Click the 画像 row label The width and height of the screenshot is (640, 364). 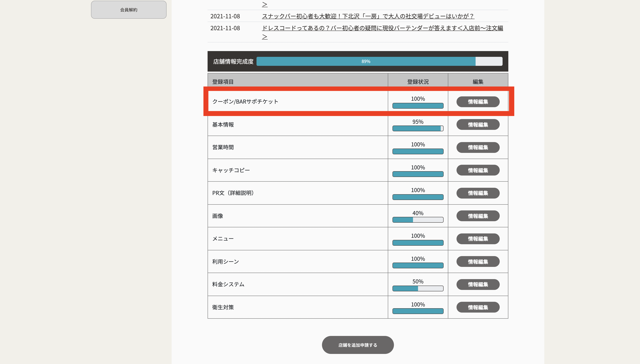point(217,216)
